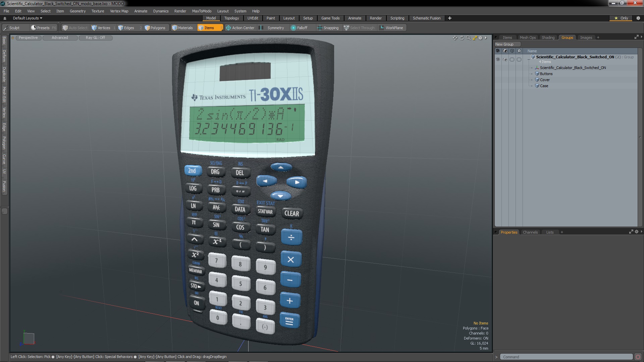This screenshot has height=362, width=644.
Task: Toggle the Only star option
Action: tap(621, 18)
